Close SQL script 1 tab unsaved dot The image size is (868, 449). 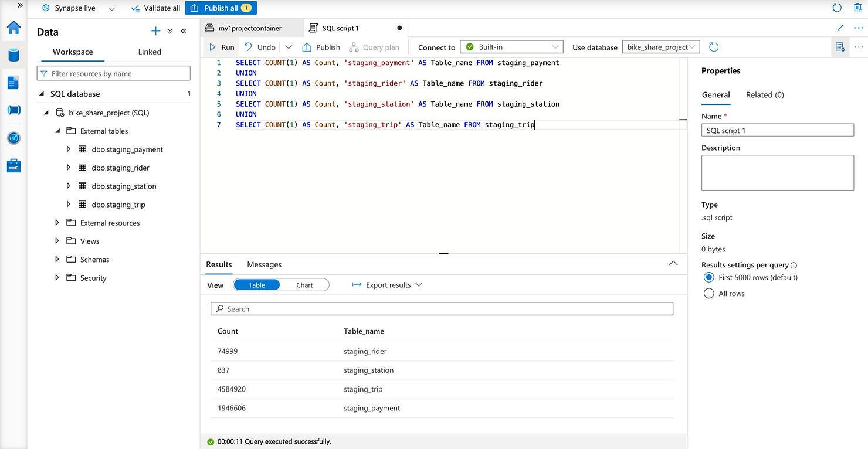(x=399, y=28)
